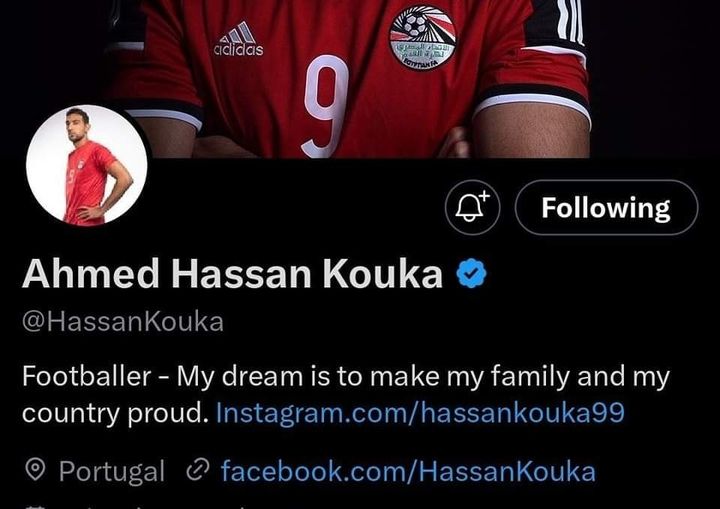
Task: Open the red jersey header banner
Action: click(x=360, y=79)
